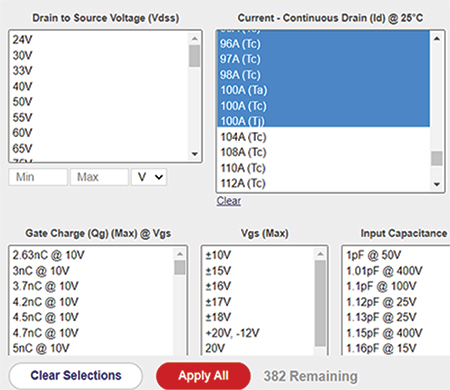Select 1.13pF @ 25V input capacitance
This screenshot has height=390, width=450.
397,317
